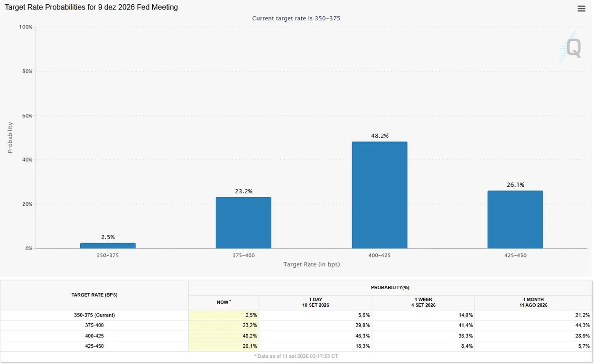The height and width of the screenshot is (364, 594).
Task: Click the 'TARGET RATE (BPS)' table header
Action: 94,295
